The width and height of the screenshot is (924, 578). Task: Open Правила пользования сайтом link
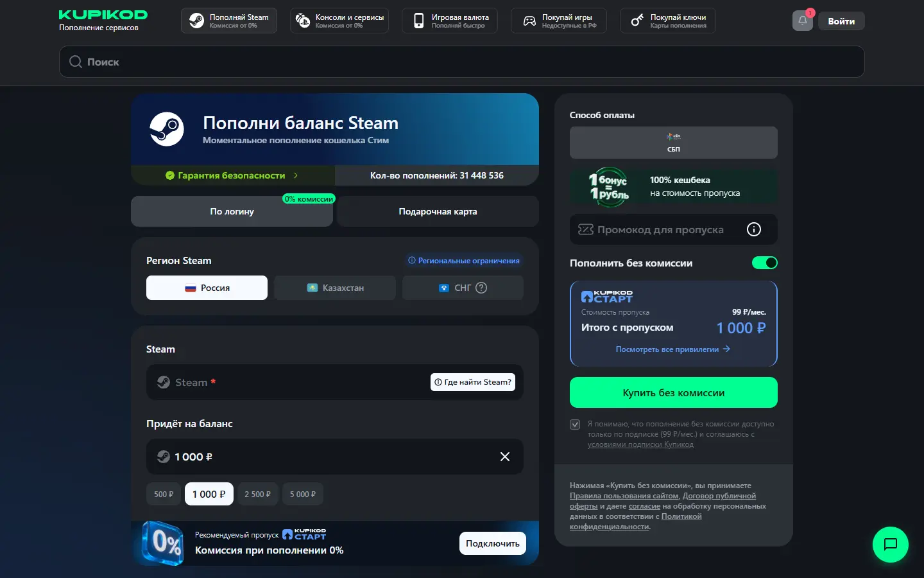(624, 496)
